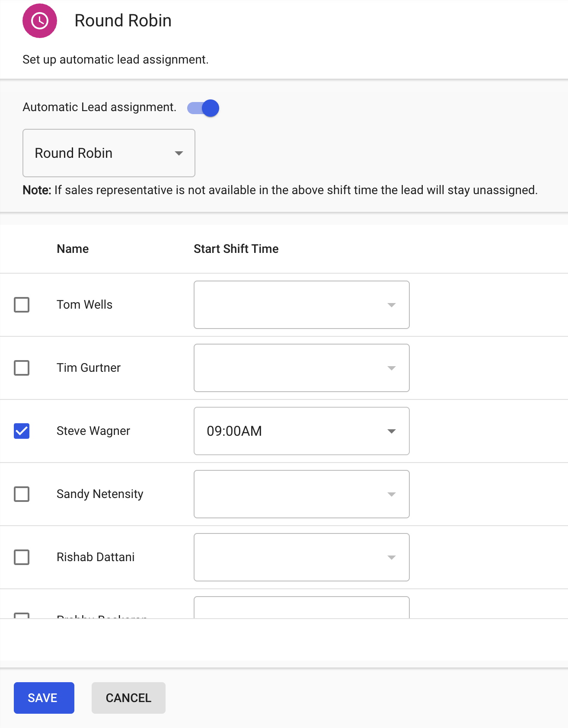The image size is (568, 728).
Task: Click the Steve Wagner name label
Action: point(93,431)
